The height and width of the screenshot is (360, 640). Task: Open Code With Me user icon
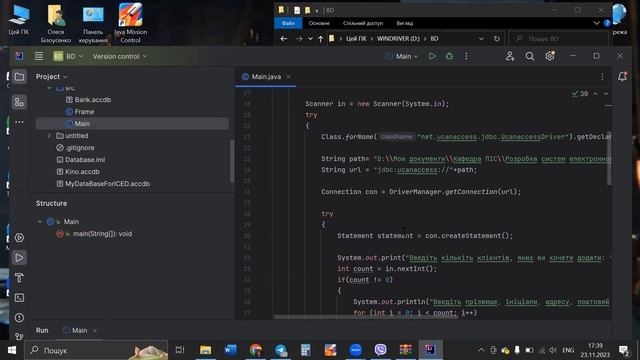point(510,56)
